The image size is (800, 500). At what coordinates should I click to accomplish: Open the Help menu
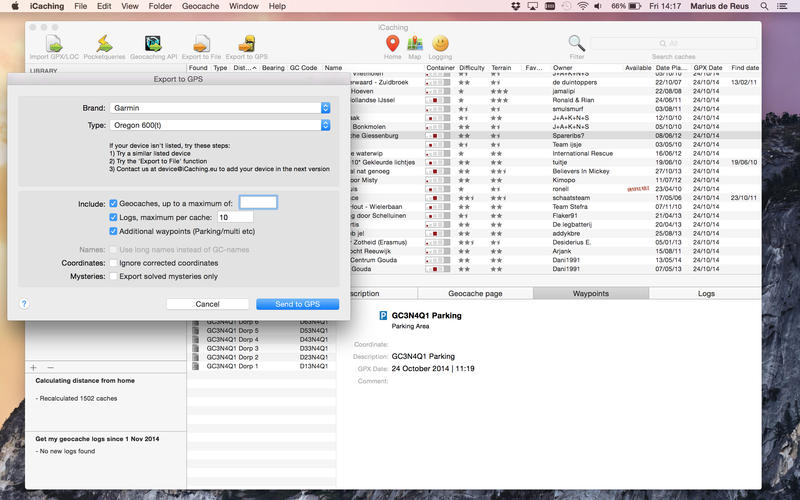[x=277, y=6]
